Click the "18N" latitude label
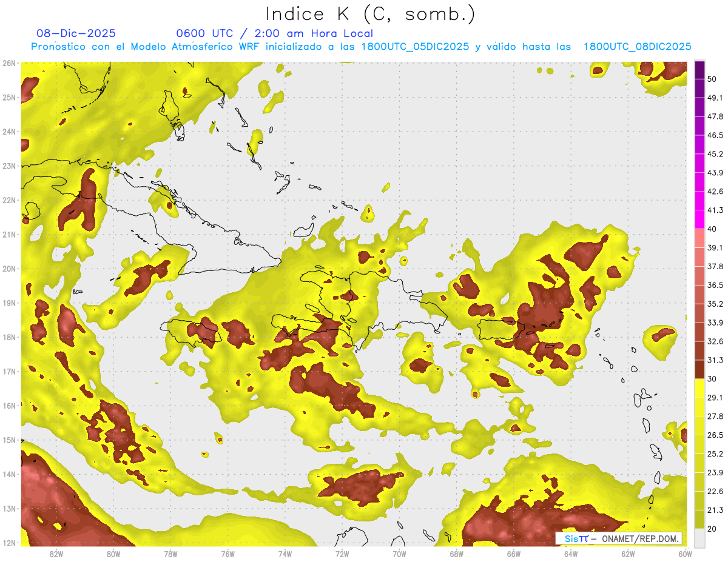The height and width of the screenshot is (562, 728). coord(9,337)
